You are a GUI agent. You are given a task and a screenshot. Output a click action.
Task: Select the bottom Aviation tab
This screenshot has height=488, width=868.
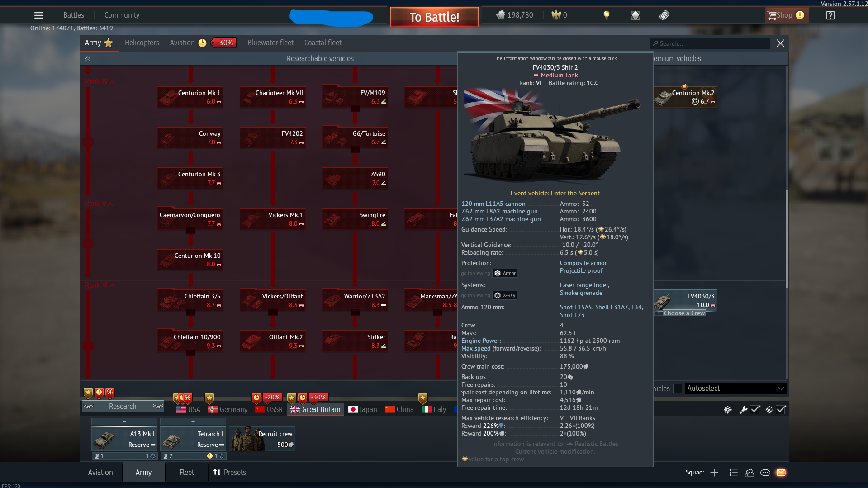click(100, 473)
